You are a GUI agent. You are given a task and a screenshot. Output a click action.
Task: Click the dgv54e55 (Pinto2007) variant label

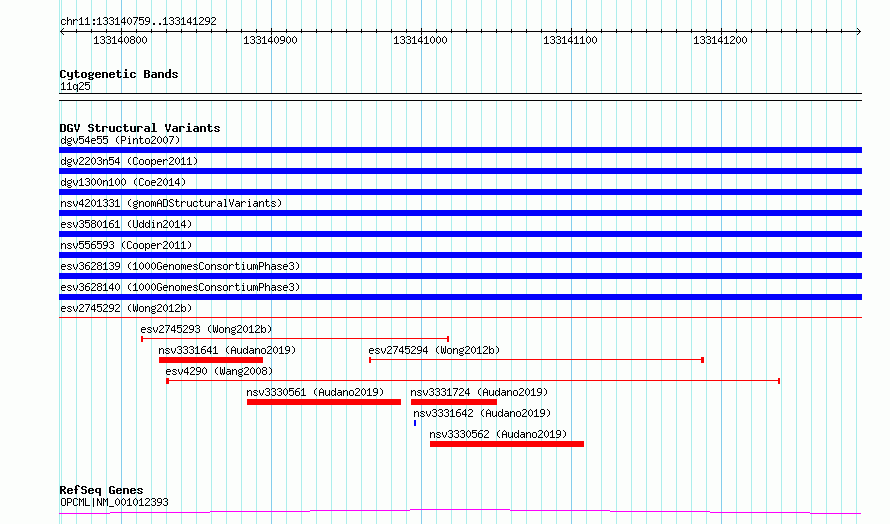(x=120, y=140)
